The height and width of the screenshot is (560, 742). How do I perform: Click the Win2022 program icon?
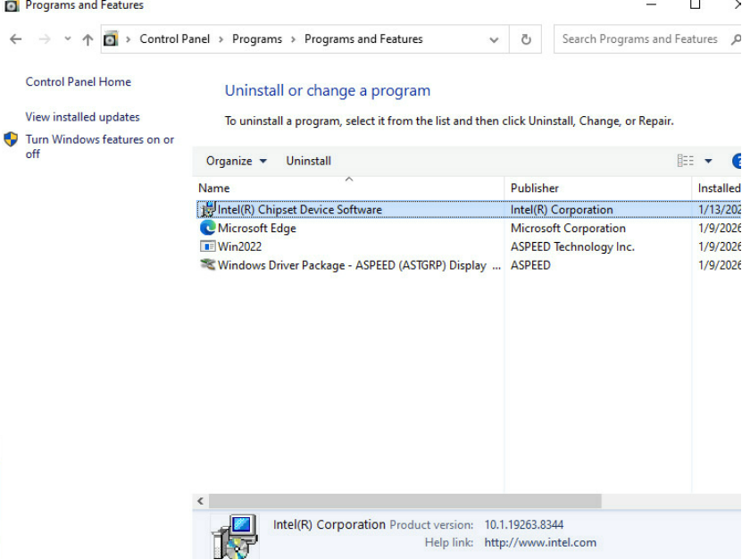[x=208, y=247]
